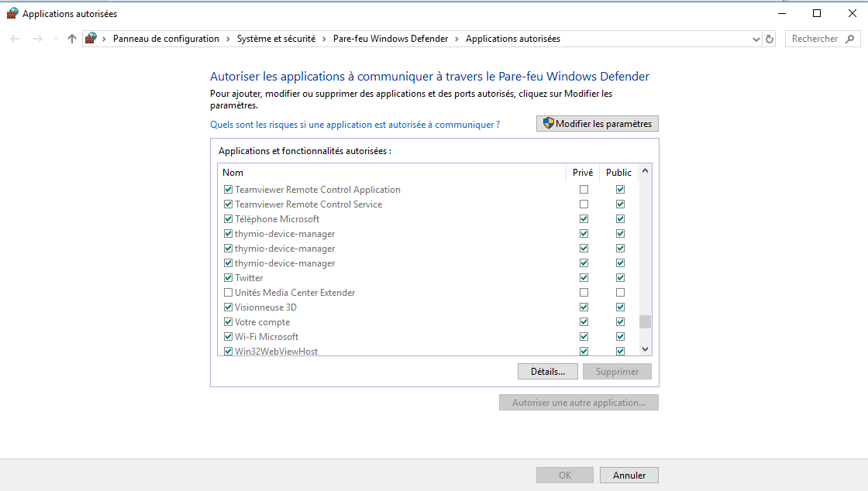This screenshot has height=491, width=868.
Task: Click the Control Panel icon in address bar
Action: [91, 38]
